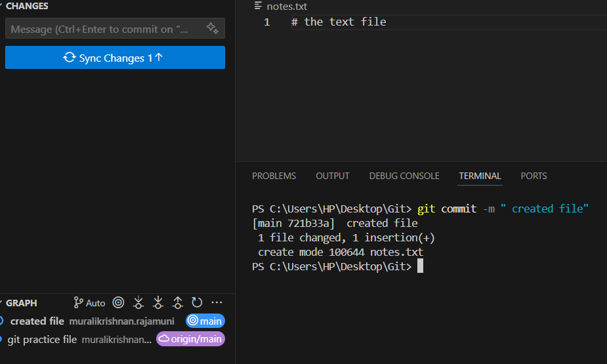The image size is (607, 364).
Task: Click the Sync Changes button
Action: tap(115, 58)
